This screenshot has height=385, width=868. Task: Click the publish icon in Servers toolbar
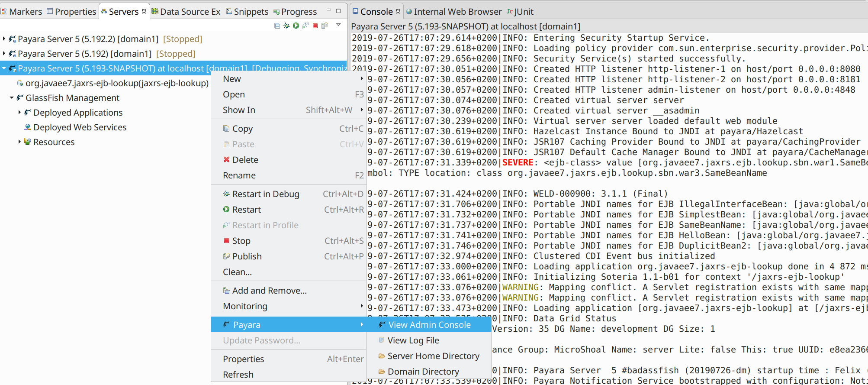(325, 26)
